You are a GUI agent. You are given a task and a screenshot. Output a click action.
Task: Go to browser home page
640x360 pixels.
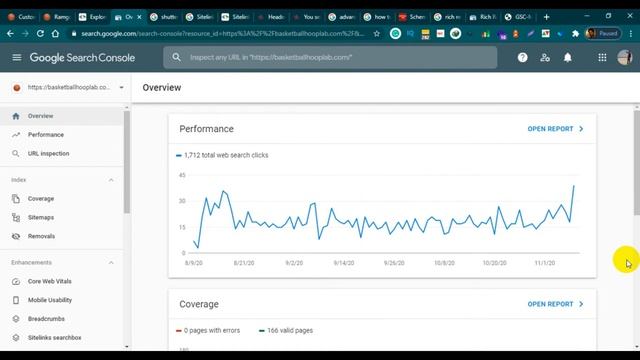(55, 34)
